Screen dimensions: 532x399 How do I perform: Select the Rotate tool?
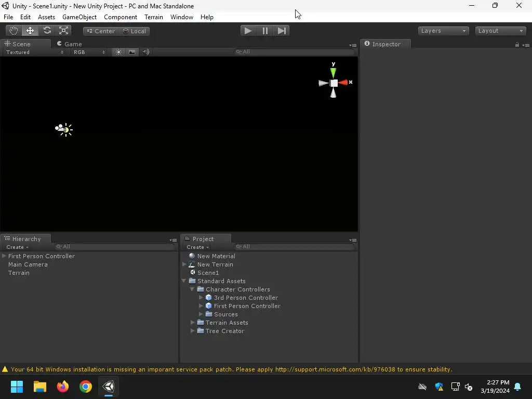coord(47,31)
